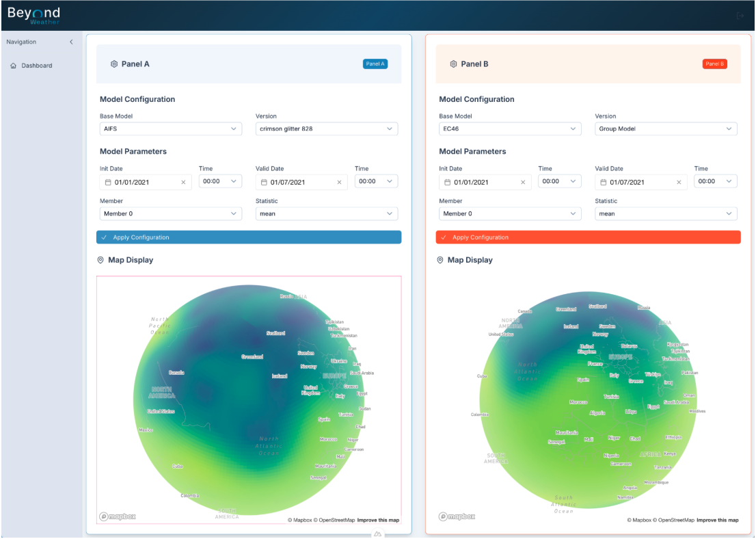The image size is (756, 539).
Task: Collapse the Navigation sidebar with the chevron
Action: 71,42
